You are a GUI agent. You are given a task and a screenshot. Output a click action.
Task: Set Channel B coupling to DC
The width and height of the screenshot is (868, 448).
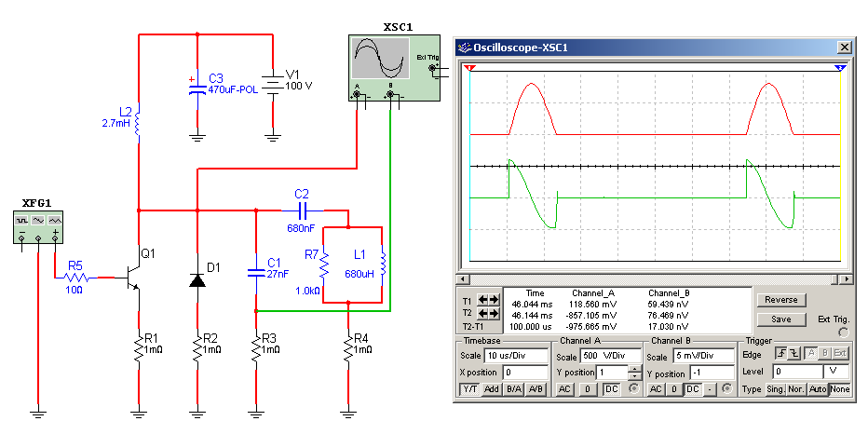click(x=692, y=388)
